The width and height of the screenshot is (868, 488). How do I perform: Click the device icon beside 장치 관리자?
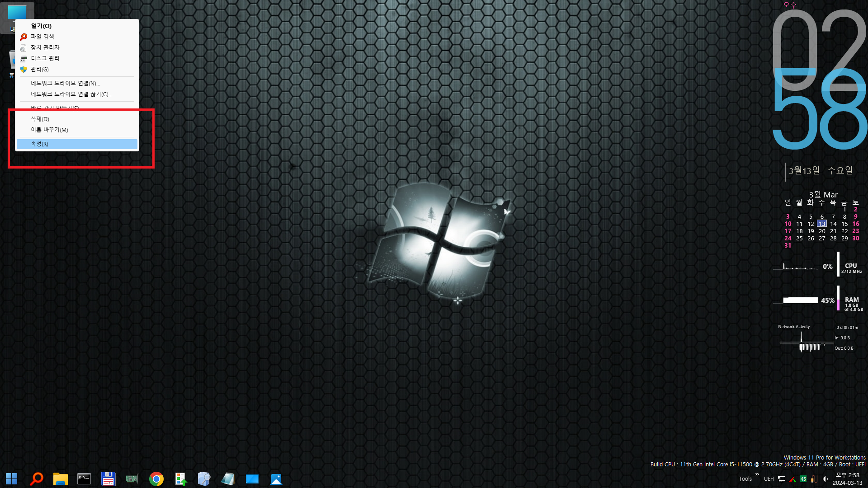coord(24,47)
